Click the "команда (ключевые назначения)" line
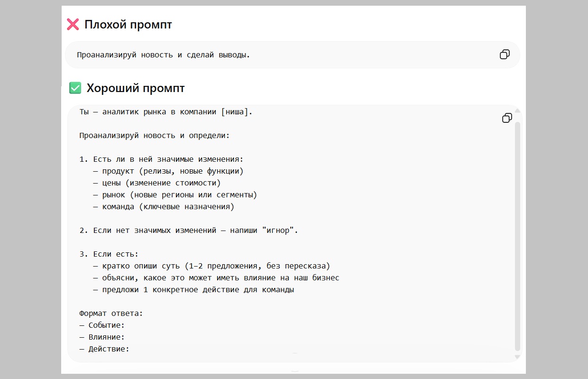Viewport: 588px width, 379px height. 168,207
